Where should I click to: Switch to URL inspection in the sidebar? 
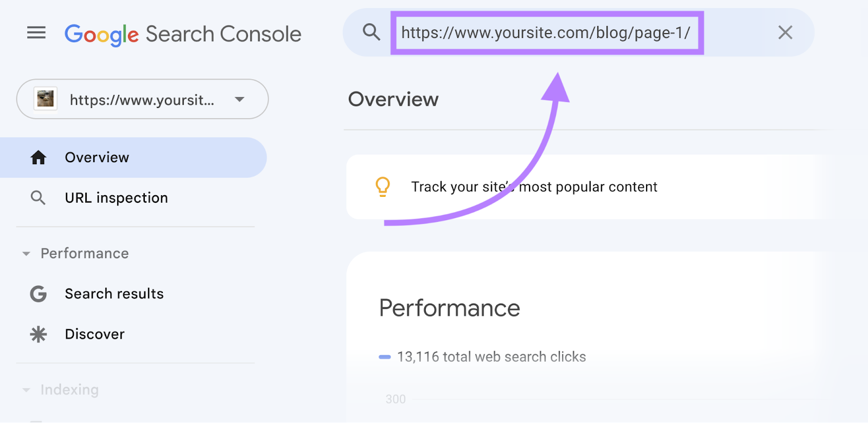pyautogui.click(x=116, y=197)
